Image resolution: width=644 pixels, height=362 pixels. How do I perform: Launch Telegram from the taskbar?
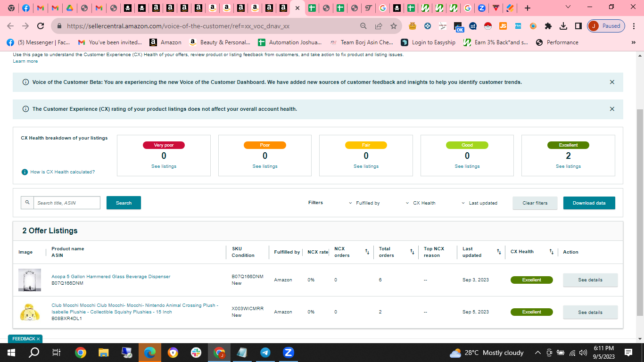(265, 353)
